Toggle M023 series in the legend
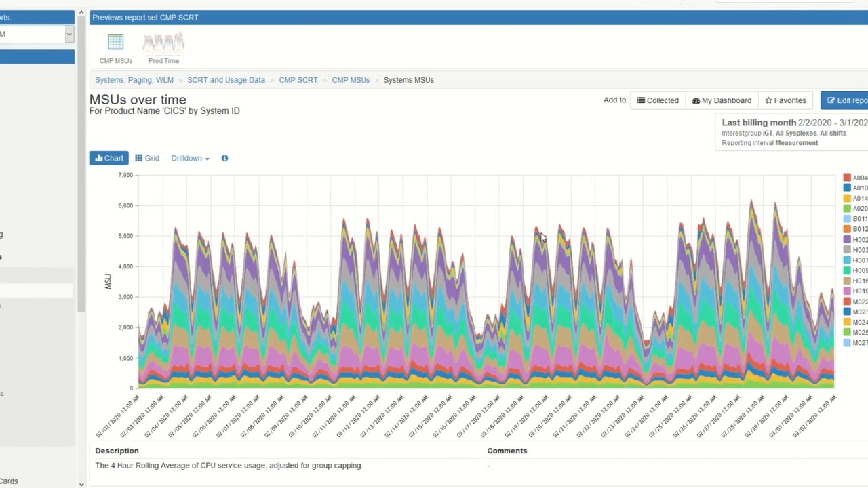Viewport: 868px width, 488px height. pyautogui.click(x=855, y=312)
